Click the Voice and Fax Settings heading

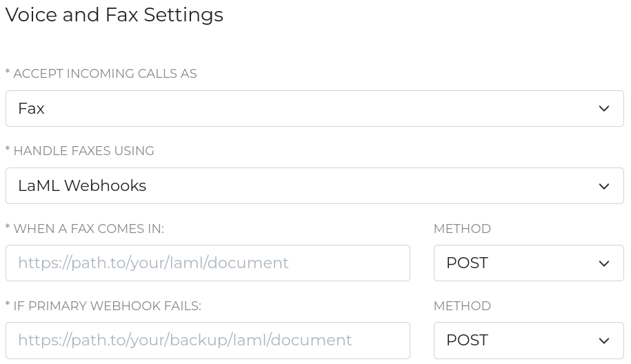[x=114, y=15]
